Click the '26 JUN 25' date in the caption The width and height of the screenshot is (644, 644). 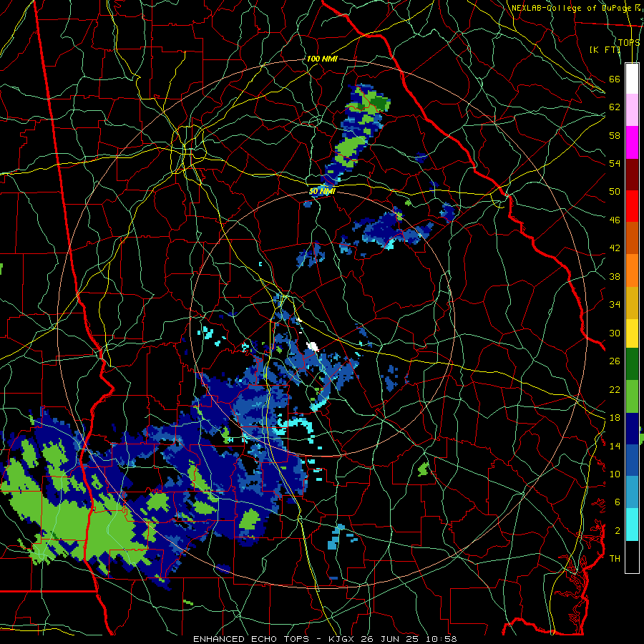point(391,639)
